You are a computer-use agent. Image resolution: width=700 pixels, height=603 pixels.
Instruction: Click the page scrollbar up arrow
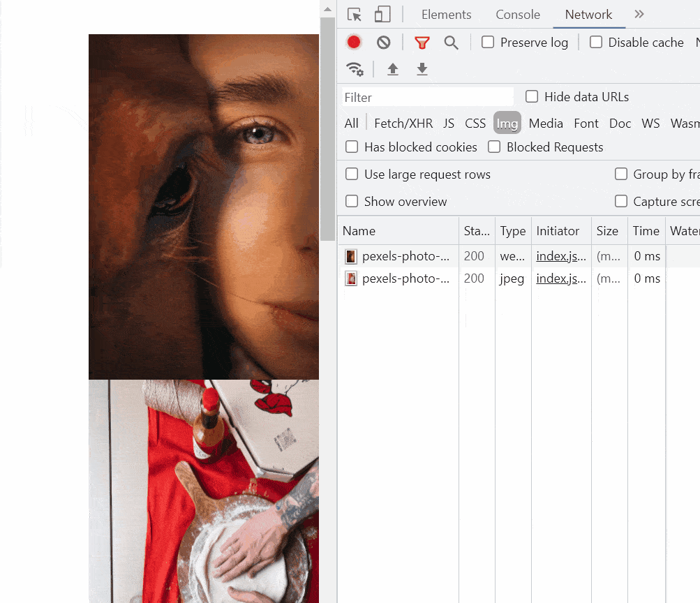click(328, 9)
